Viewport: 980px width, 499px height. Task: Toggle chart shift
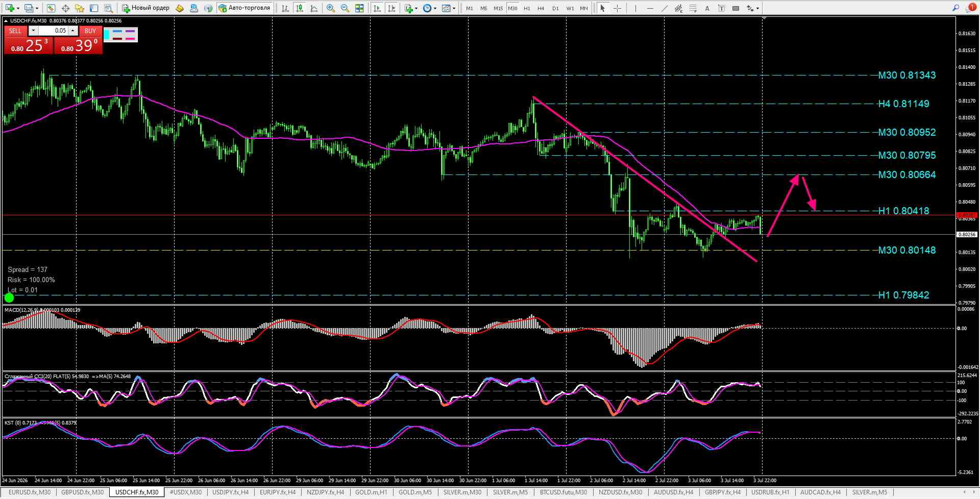(x=391, y=8)
